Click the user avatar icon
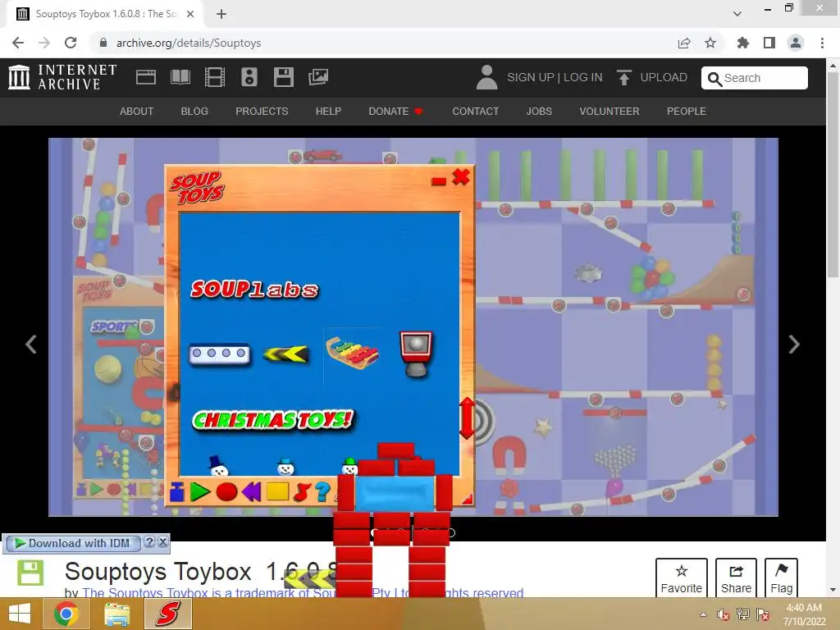 [x=486, y=77]
